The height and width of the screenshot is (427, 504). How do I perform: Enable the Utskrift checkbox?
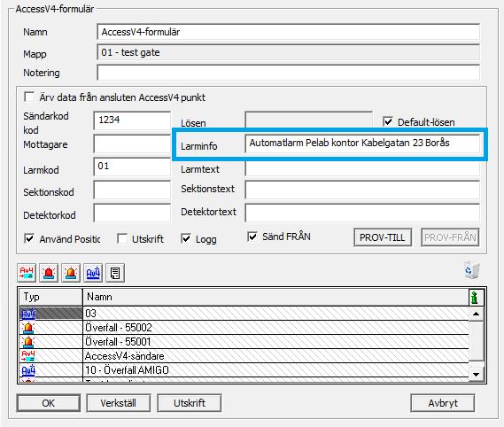pos(122,238)
